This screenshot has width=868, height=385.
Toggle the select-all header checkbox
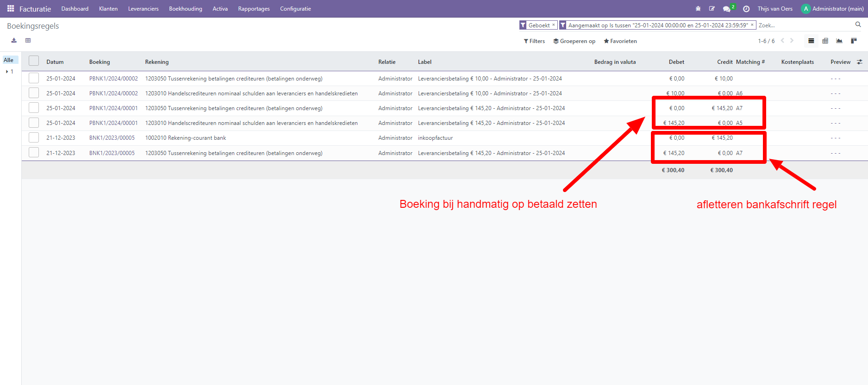point(34,61)
